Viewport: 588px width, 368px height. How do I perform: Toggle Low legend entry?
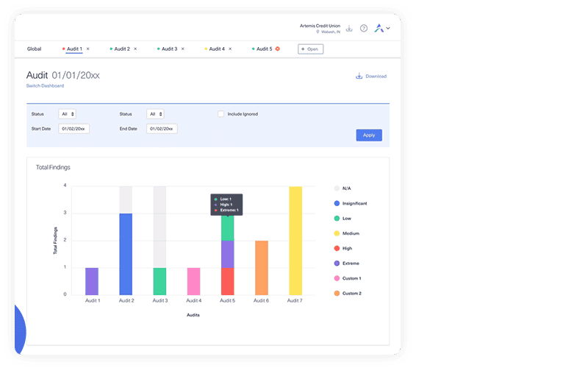tap(343, 219)
